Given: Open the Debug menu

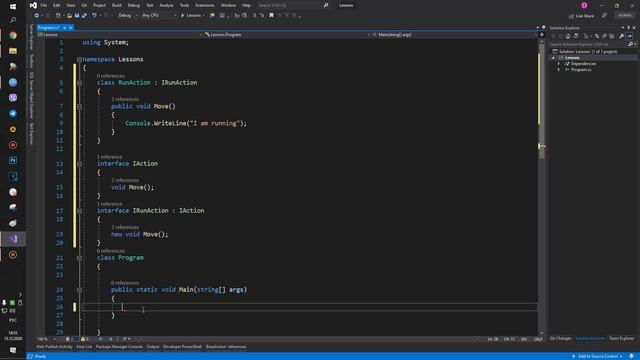Looking at the screenshot, I should coord(133,5).
